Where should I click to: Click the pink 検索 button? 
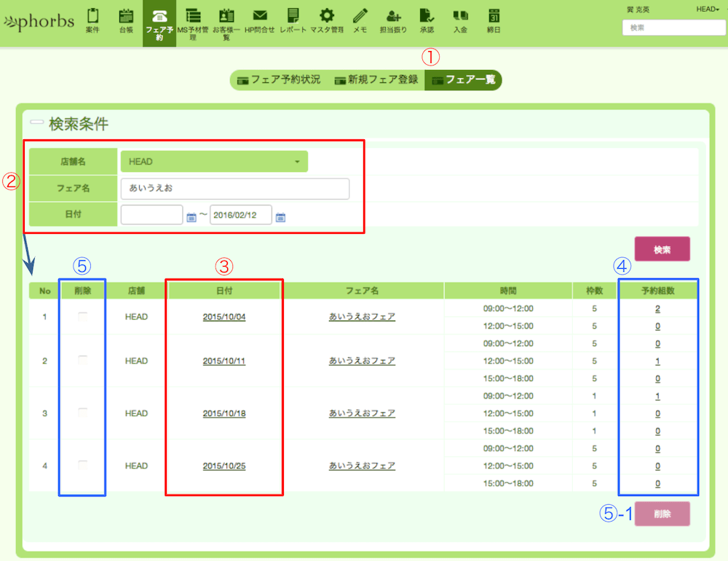[x=662, y=250]
